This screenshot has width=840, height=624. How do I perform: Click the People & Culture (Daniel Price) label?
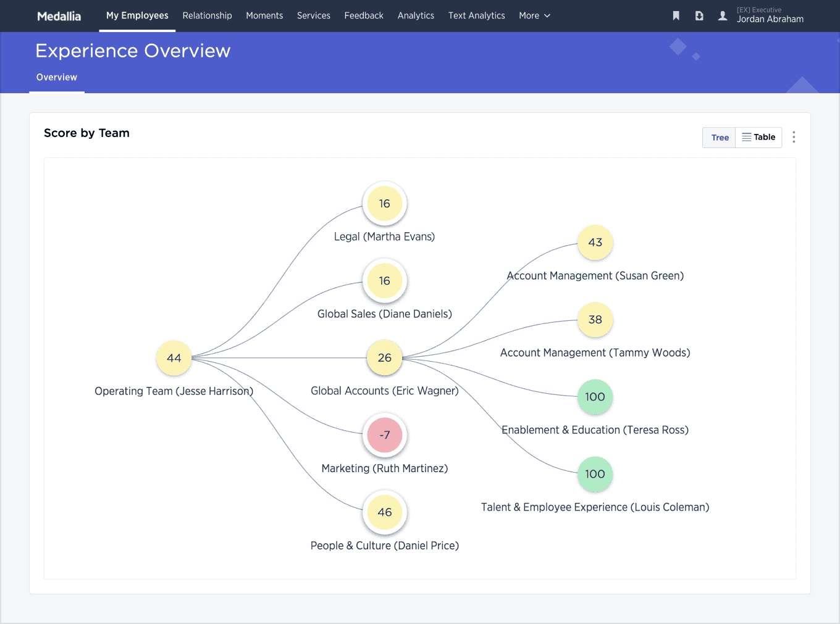pos(384,546)
